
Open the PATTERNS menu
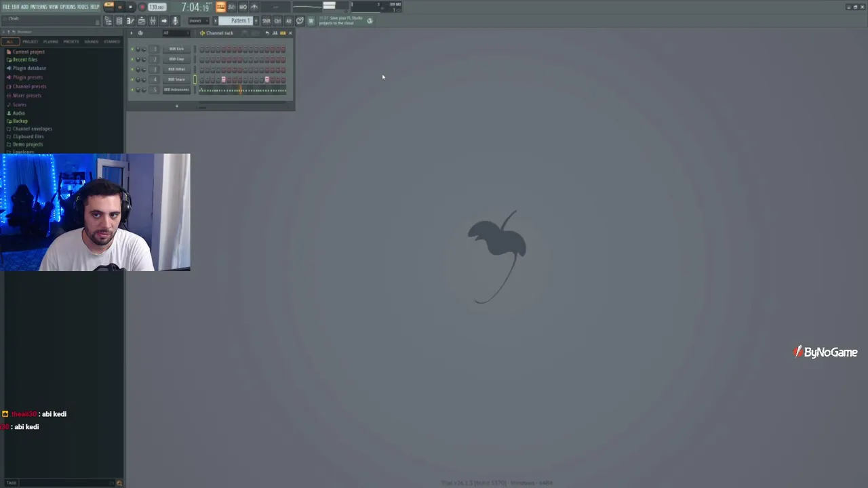click(x=39, y=7)
